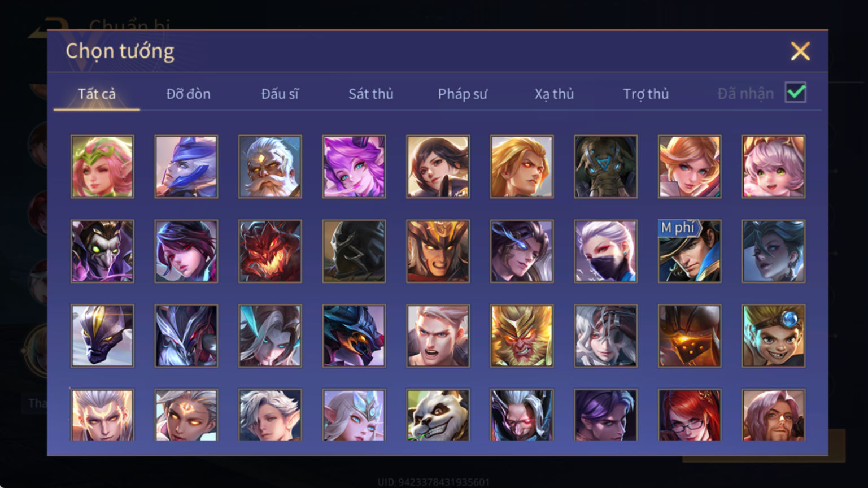Image resolution: width=868 pixels, height=488 pixels.
Task: Pick the elephant-masked armored hero
Action: 605,167
